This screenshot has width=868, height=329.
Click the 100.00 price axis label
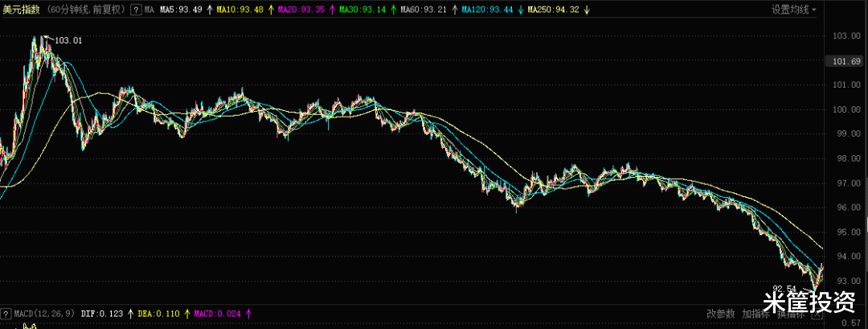tap(845, 109)
